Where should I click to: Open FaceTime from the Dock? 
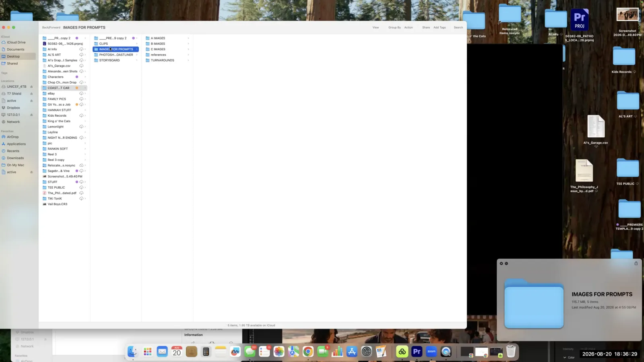(x=323, y=352)
